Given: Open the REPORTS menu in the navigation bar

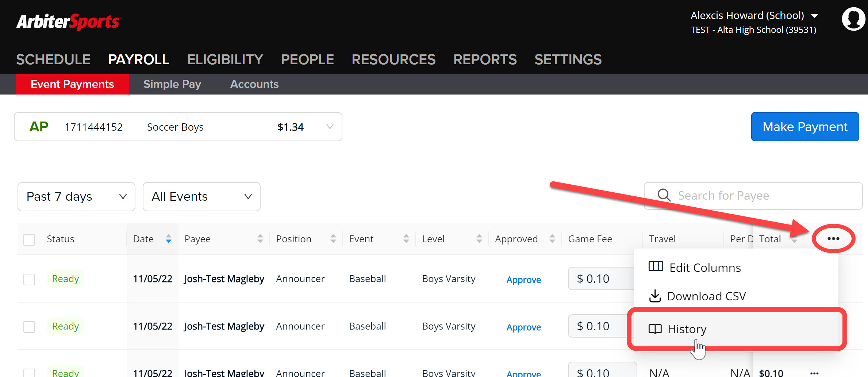Looking at the screenshot, I should tap(485, 59).
